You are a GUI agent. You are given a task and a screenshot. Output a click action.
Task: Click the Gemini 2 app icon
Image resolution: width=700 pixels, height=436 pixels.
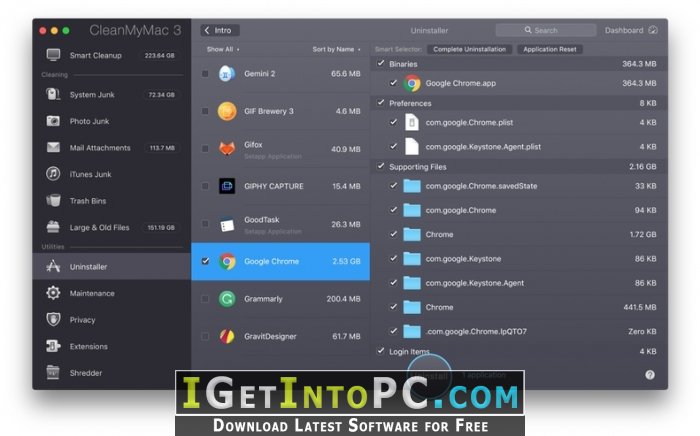coord(227,74)
